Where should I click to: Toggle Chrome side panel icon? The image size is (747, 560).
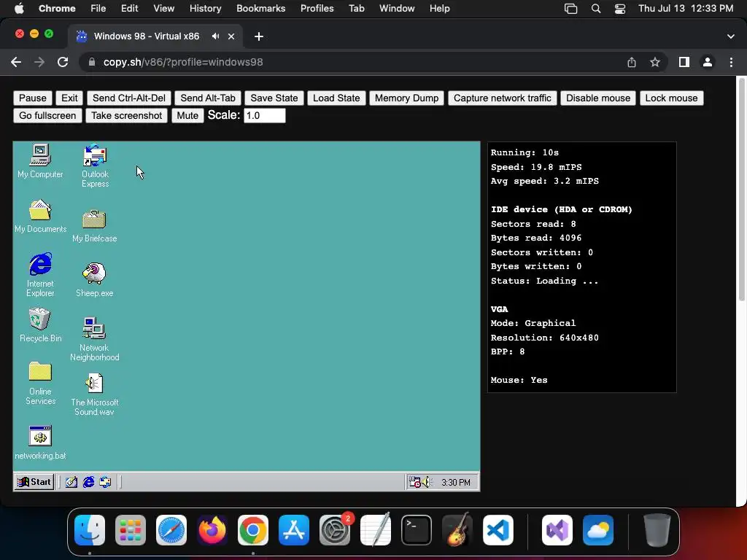point(684,63)
